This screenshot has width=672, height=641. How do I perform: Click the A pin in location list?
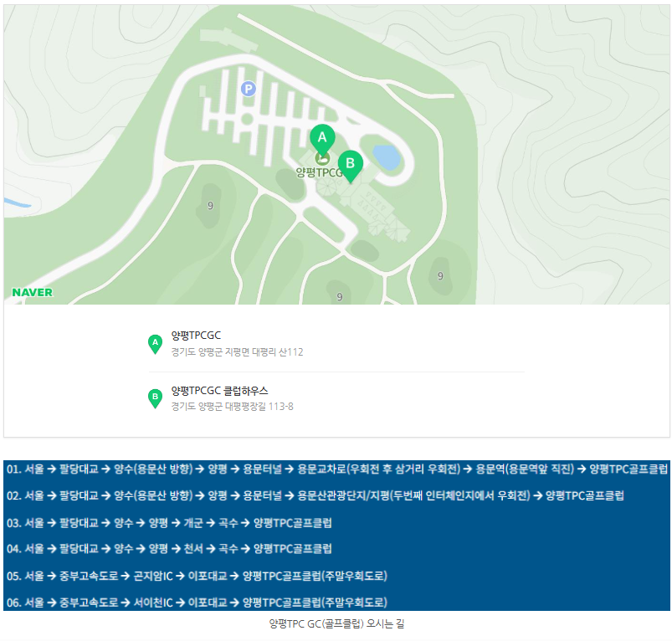pos(155,344)
